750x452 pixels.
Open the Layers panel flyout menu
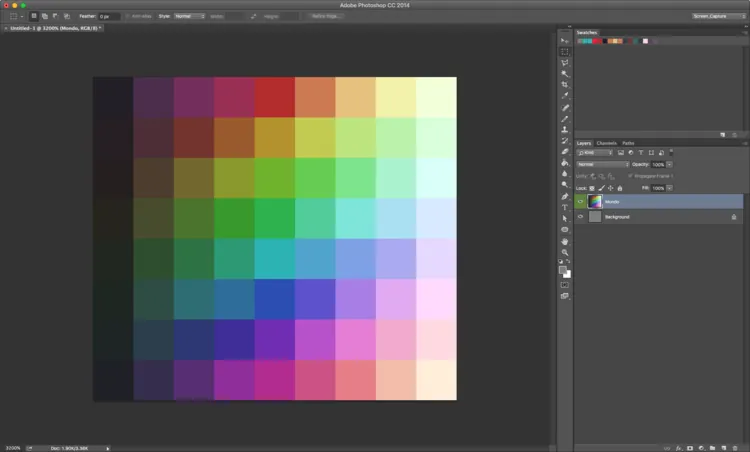745,143
